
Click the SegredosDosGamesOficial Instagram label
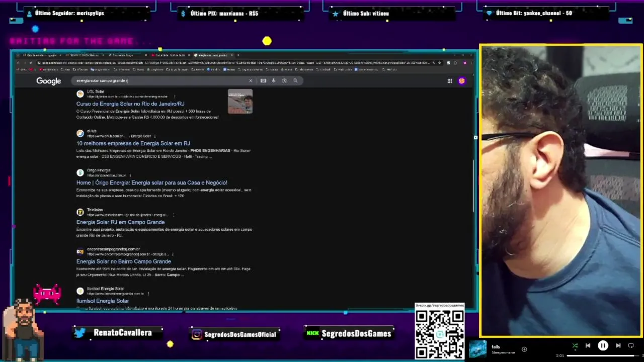pyautogui.click(x=240, y=334)
